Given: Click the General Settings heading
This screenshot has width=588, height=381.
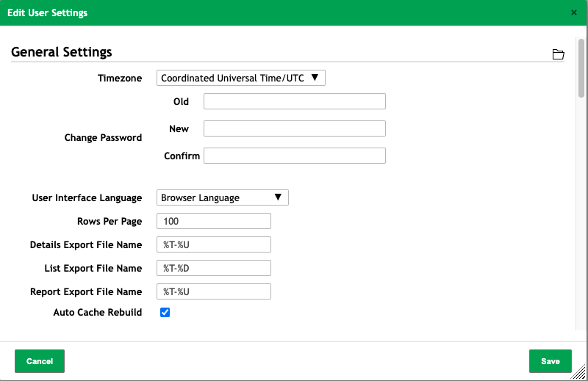Looking at the screenshot, I should point(62,51).
